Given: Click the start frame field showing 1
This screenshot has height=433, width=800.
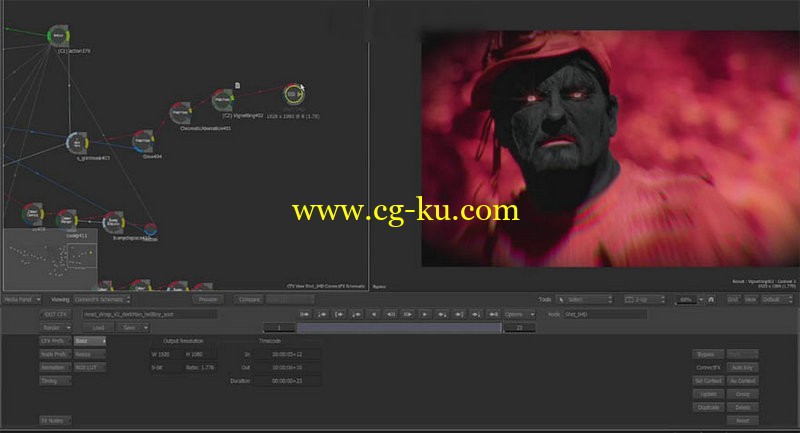Looking at the screenshot, I should click(279, 327).
